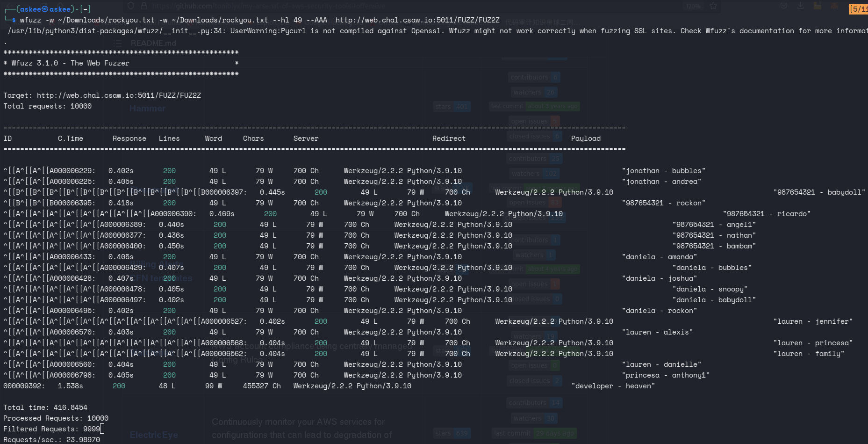Click the padlock icon in browser address bar
Viewport: 868px width, 444px height.
pos(143,6)
